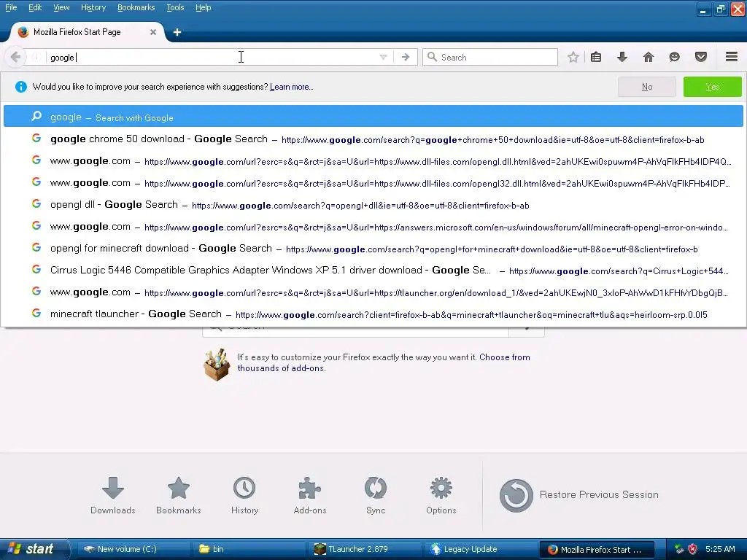
Task: Click the red security shield tray icon
Action: (693, 549)
